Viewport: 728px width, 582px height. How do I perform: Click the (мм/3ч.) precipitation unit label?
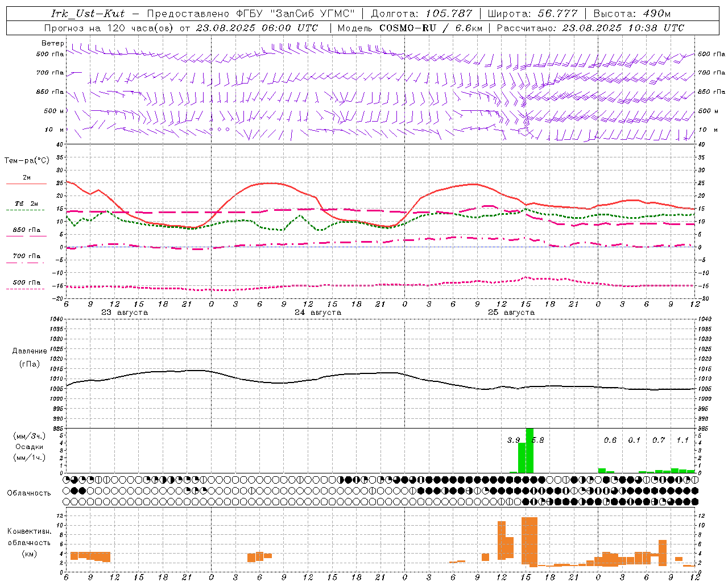(30, 436)
